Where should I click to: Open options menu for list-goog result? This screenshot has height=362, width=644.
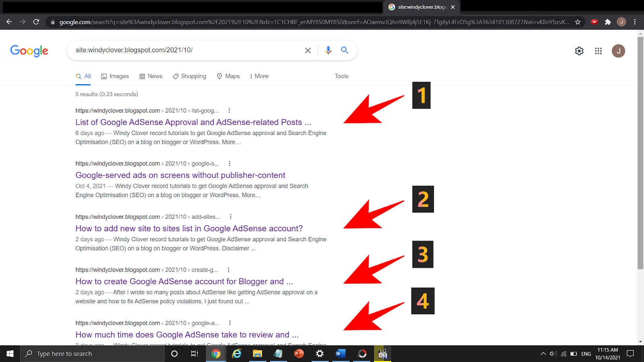[229, 110]
